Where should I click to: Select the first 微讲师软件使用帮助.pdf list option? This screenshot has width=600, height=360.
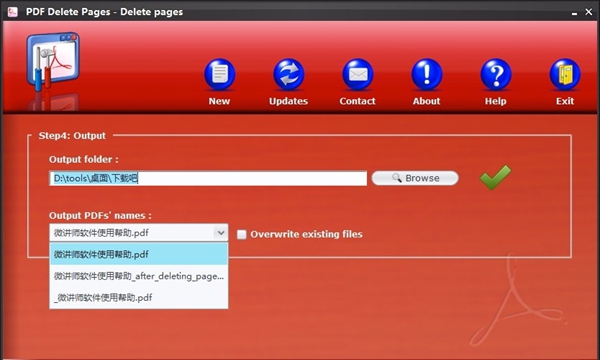click(x=139, y=254)
